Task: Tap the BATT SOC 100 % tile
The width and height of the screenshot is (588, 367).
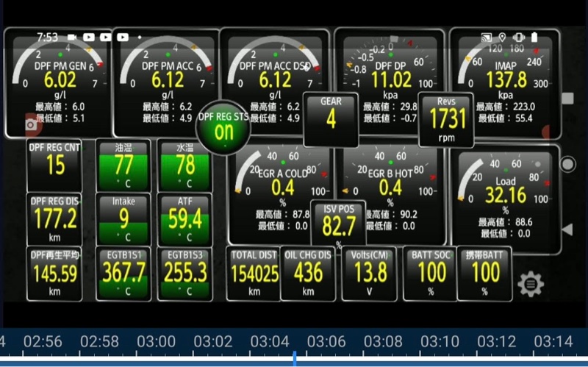Action: pyautogui.click(x=431, y=274)
